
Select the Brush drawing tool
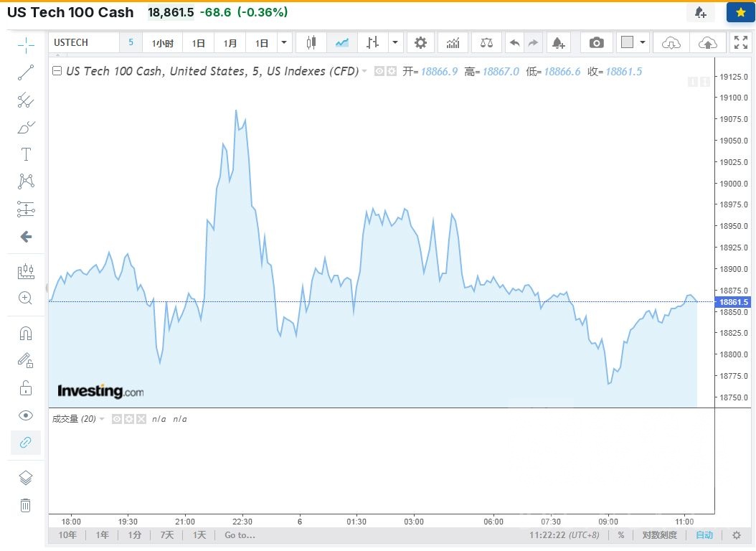tap(26, 127)
